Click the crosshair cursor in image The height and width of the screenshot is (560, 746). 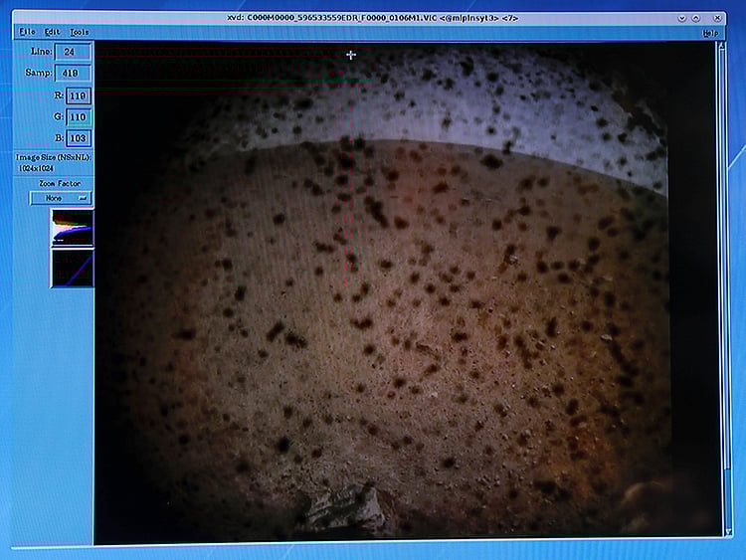pos(350,56)
